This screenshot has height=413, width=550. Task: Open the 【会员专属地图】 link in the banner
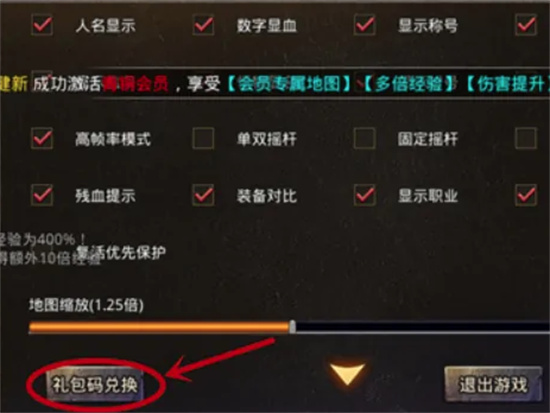[x=288, y=84]
